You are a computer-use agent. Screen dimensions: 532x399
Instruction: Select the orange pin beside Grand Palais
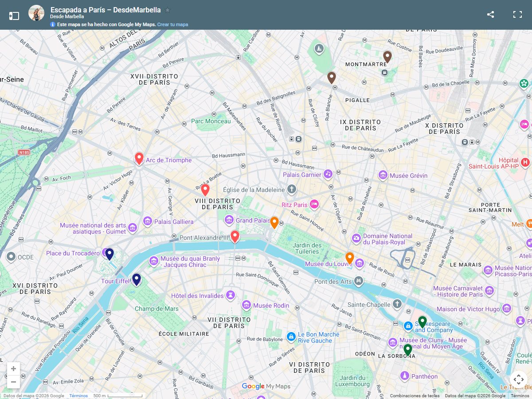(x=274, y=222)
